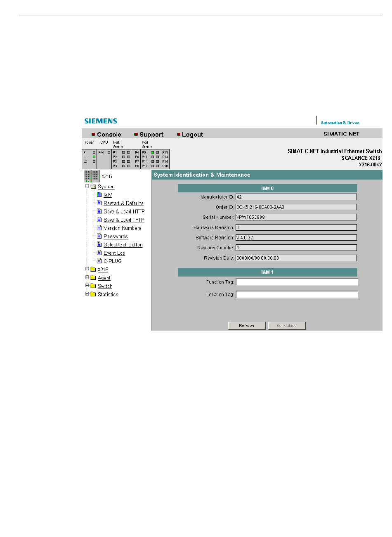Click the Serial Number field VPW7052998
Image resolution: width=392 pixels, height=537 pixels.
point(296,217)
